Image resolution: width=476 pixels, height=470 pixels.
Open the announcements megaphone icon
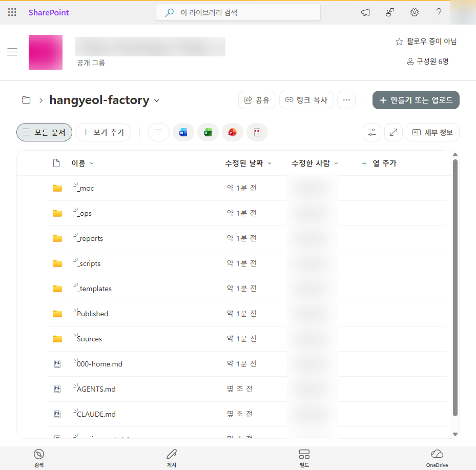coord(365,12)
